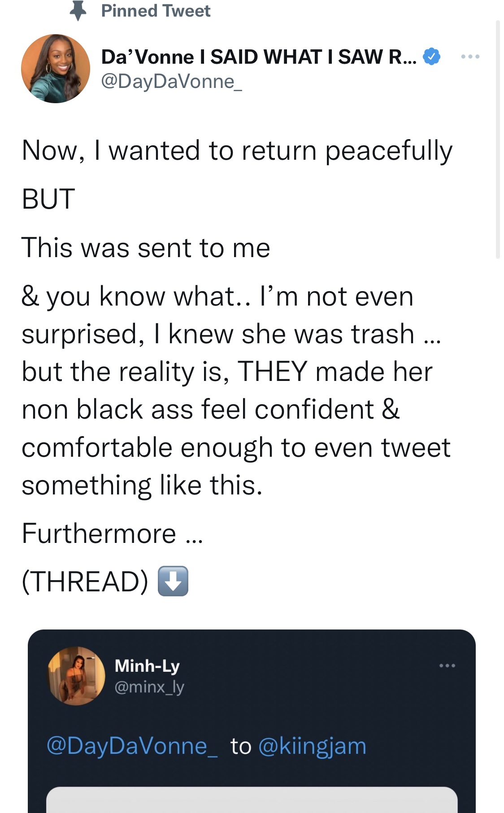The height and width of the screenshot is (813, 504).
Task: Click the vertical scrollbar on the right edge
Action: pyautogui.click(x=498, y=139)
